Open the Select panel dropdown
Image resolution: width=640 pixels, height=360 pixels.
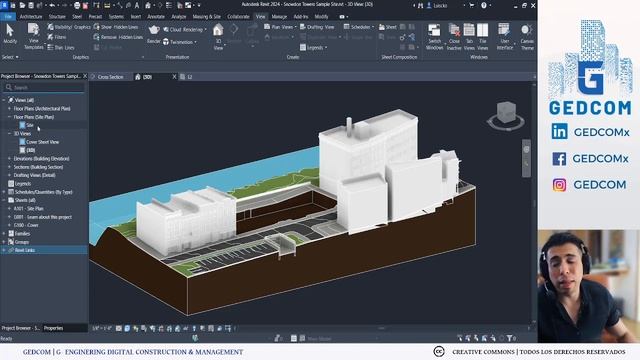coord(10,57)
